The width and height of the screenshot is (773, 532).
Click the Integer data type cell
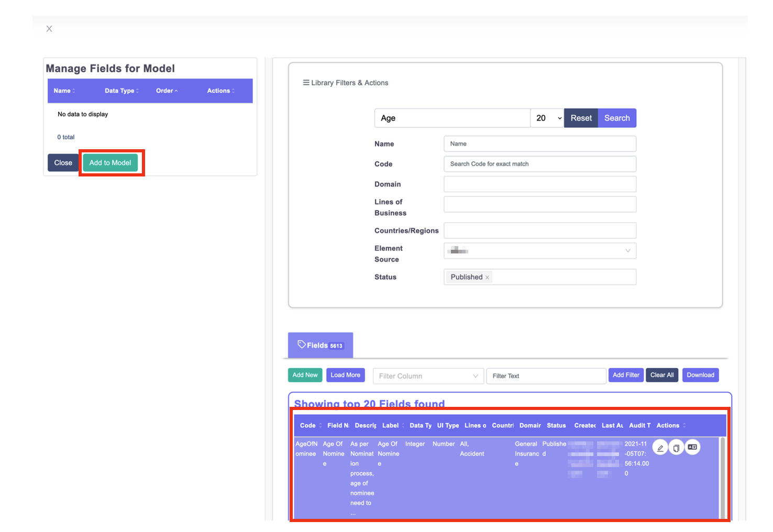(x=415, y=444)
